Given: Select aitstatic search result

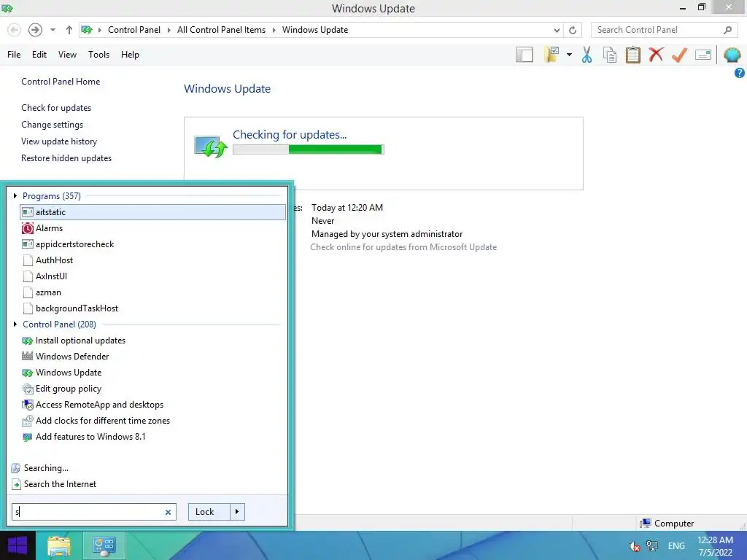Looking at the screenshot, I should pos(152,212).
